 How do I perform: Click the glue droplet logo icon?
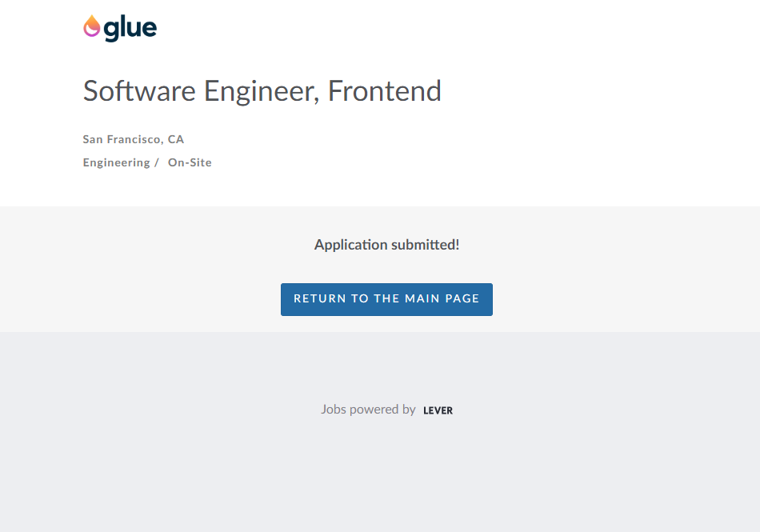click(x=92, y=26)
